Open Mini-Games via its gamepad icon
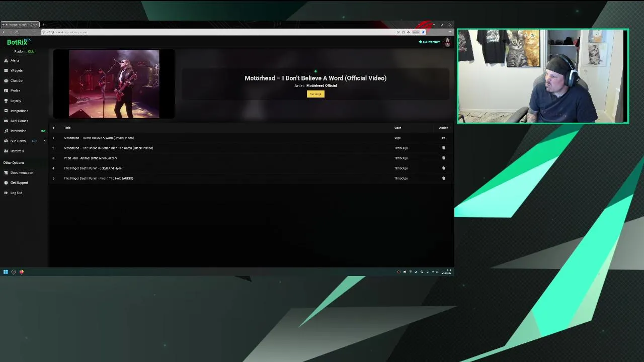 pos(6,121)
